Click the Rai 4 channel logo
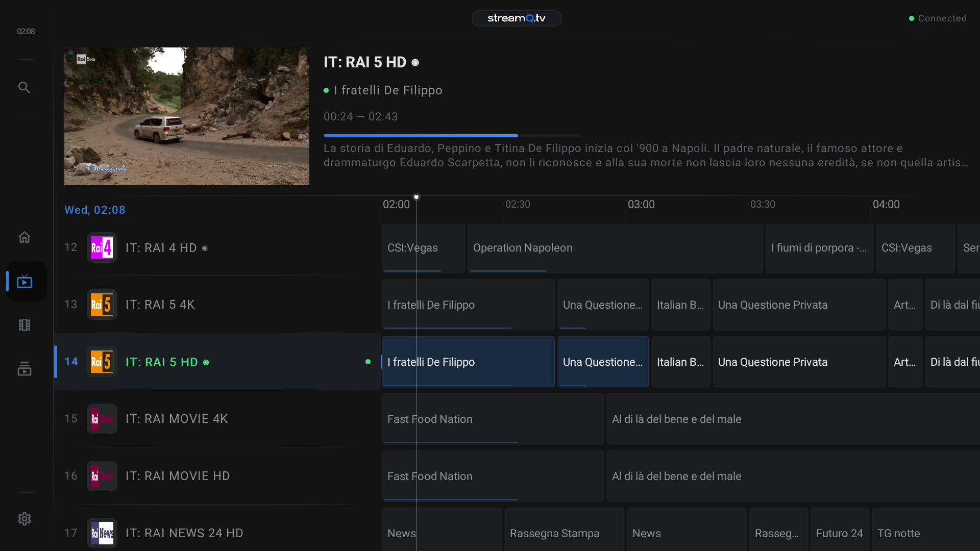This screenshot has width=980, height=551. 102,247
